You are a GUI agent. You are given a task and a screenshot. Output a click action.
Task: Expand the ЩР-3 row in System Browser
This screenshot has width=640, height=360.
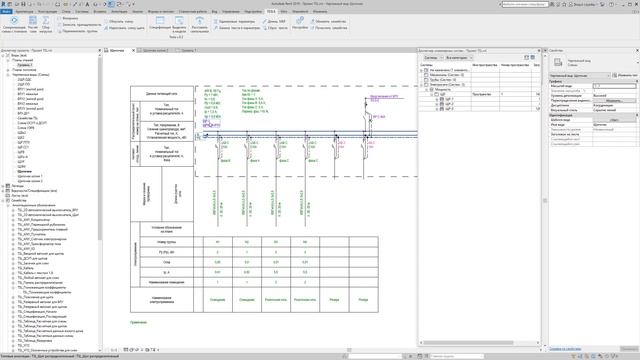(x=437, y=109)
